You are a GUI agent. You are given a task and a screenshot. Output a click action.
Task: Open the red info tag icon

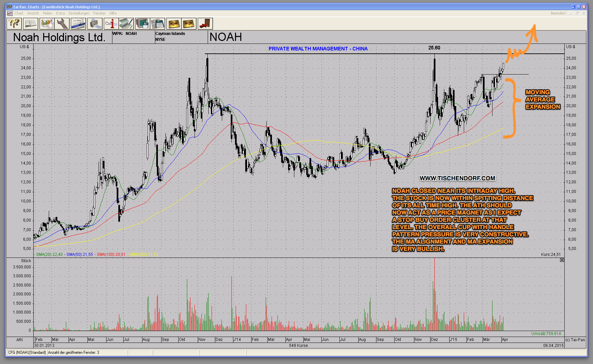111,24
